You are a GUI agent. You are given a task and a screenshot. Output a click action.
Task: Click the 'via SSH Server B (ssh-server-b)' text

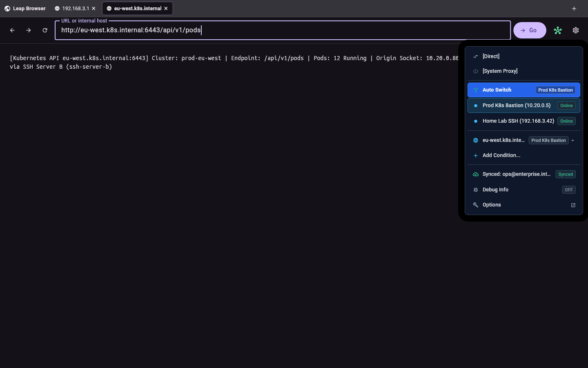[61, 67]
